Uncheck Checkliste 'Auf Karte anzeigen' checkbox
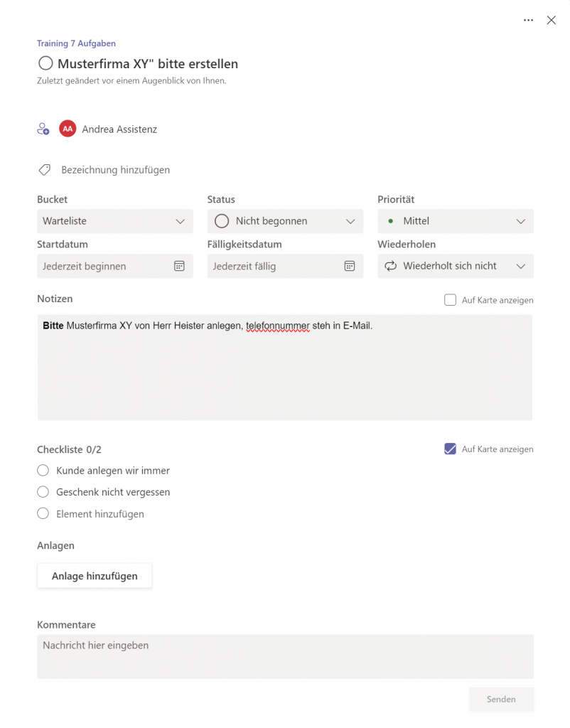 coord(450,449)
